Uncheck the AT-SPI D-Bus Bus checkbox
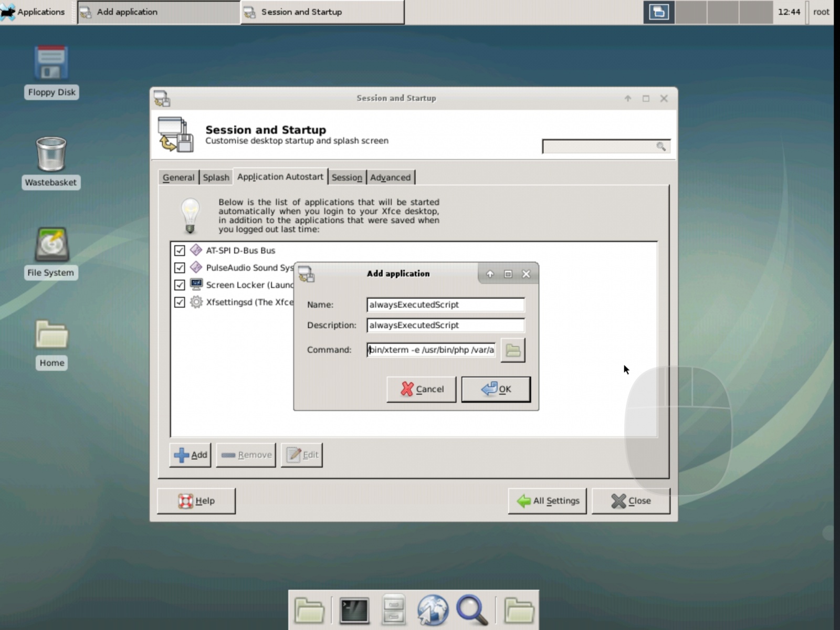Image resolution: width=840 pixels, height=630 pixels. 180,250
